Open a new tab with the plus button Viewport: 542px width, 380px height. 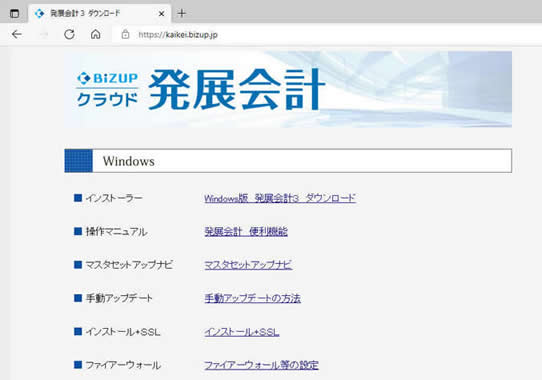pos(181,13)
